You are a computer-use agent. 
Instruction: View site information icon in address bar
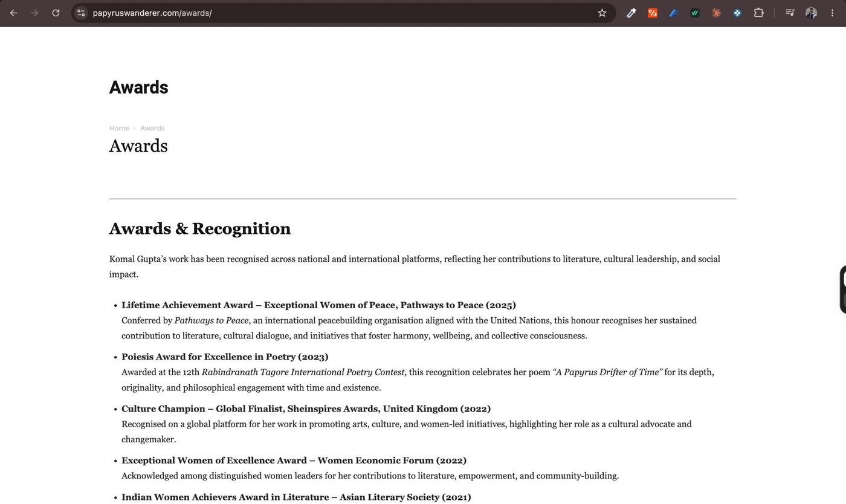click(x=81, y=13)
